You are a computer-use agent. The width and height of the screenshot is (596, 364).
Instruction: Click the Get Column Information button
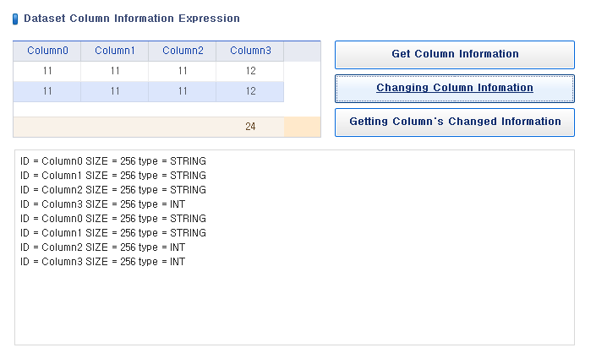455,54
